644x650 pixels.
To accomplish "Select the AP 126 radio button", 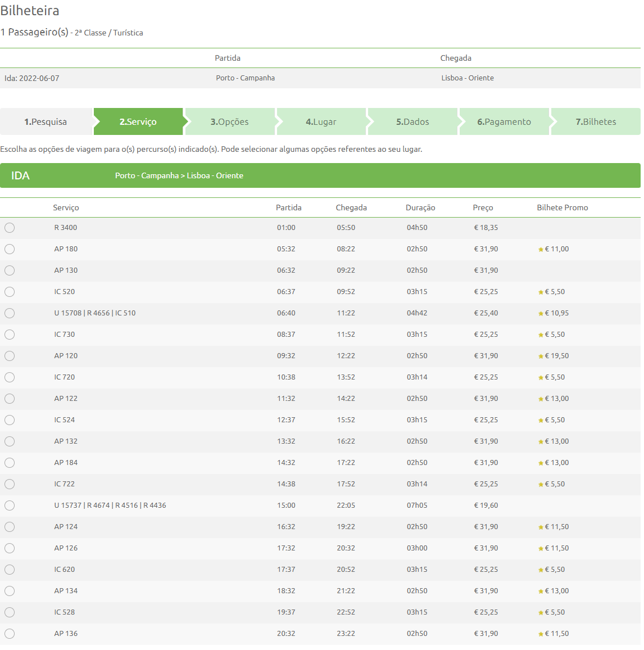I will coord(10,548).
